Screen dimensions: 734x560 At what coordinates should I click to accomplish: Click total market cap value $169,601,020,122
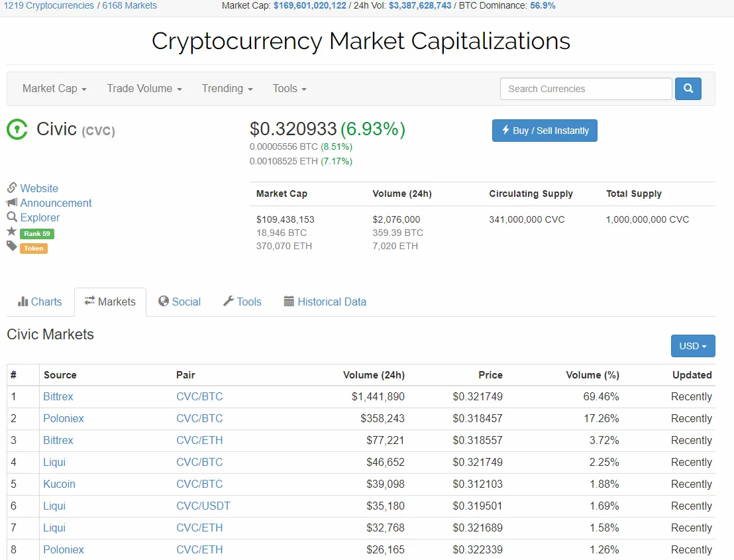[310, 5]
